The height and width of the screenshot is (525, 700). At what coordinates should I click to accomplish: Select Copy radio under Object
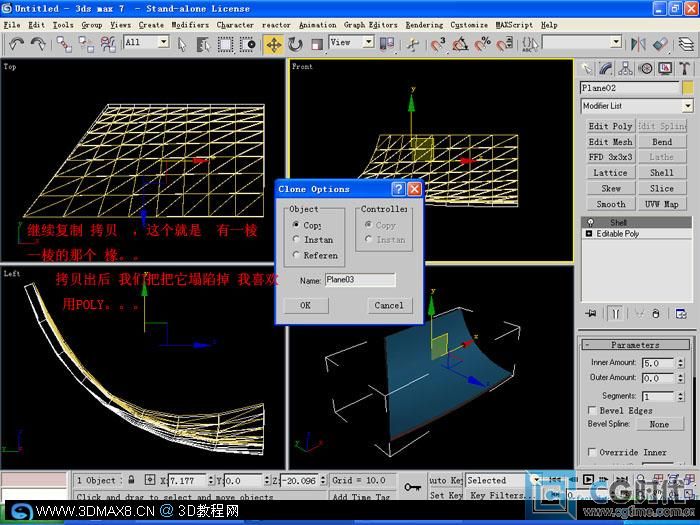click(296, 225)
